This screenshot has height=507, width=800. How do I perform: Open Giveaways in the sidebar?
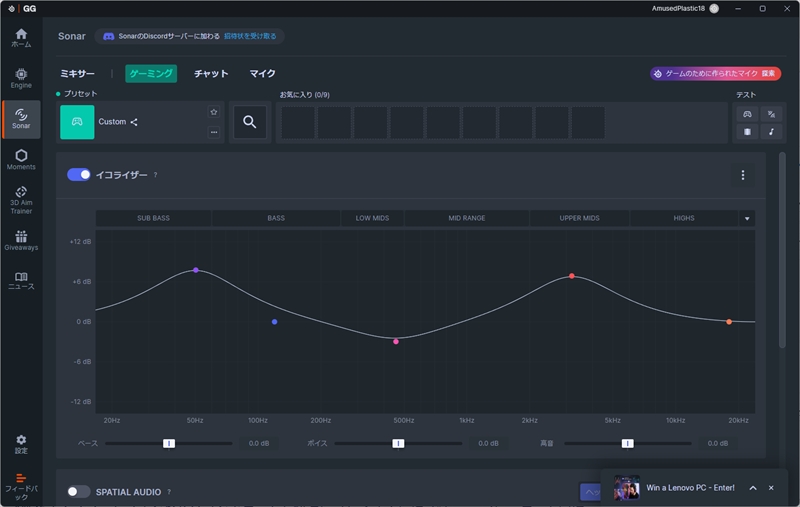tap(21, 241)
